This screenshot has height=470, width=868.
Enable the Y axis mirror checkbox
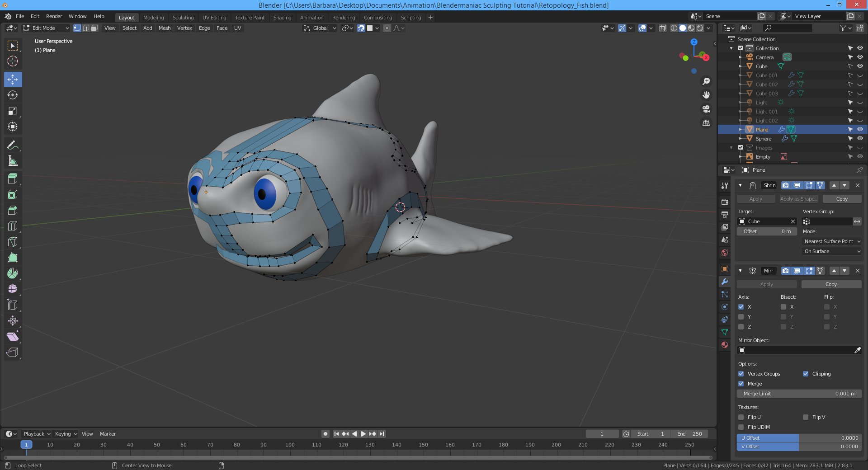[741, 317]
